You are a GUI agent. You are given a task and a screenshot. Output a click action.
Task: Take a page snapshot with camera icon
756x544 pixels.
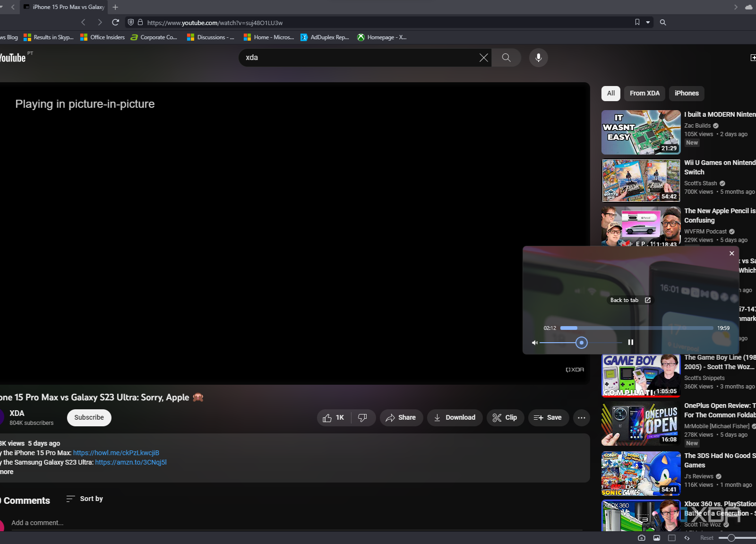[x=641, y=538]
